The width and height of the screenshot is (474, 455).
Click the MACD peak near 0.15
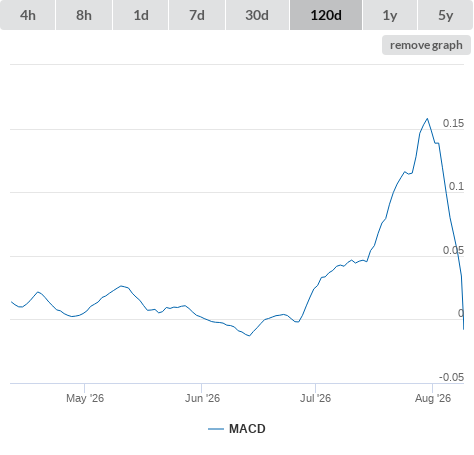pos(427,119)
